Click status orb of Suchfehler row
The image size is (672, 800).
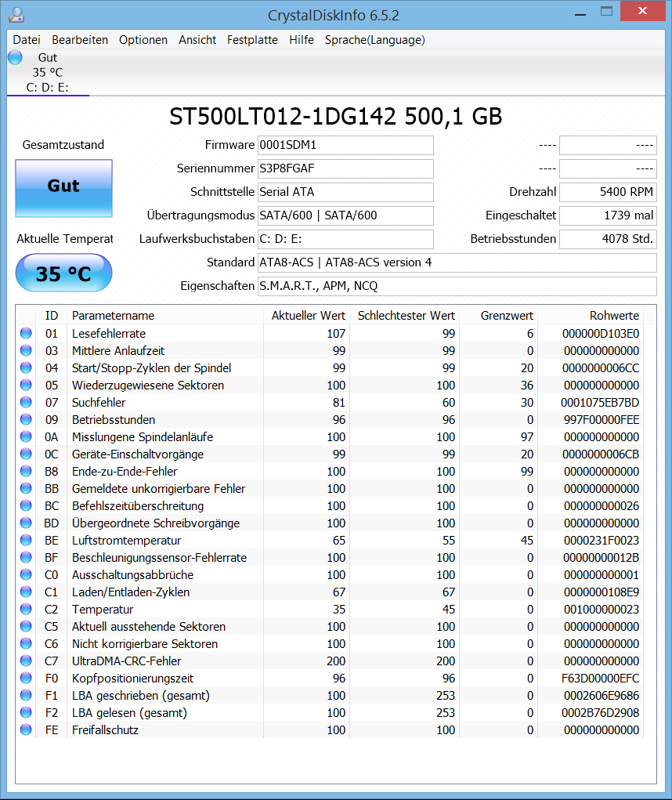pos(26,402)
